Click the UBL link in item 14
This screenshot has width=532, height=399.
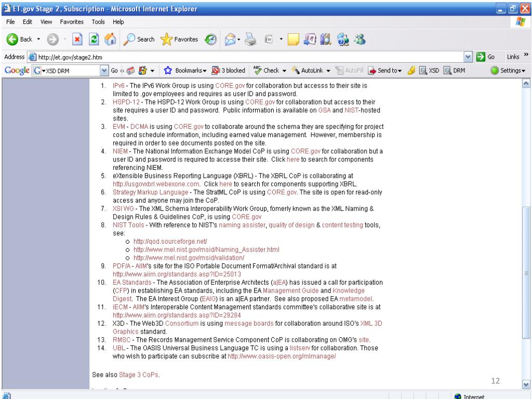[x=119, y=348]
